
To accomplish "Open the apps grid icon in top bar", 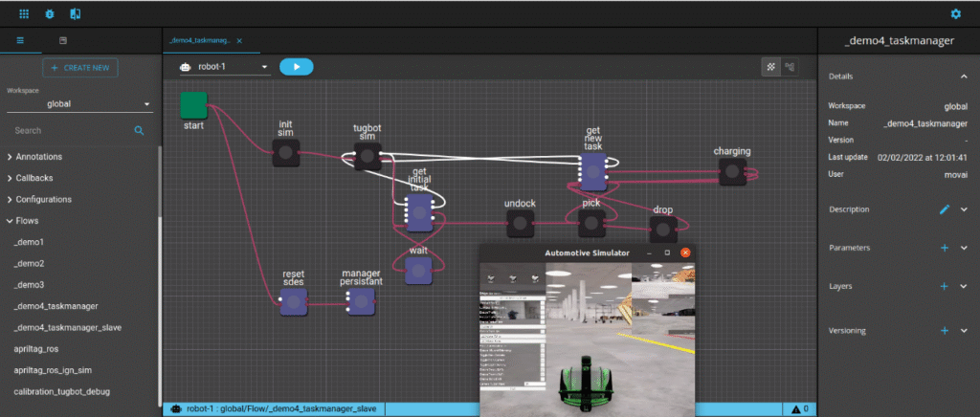I will [x=24, y=13].
